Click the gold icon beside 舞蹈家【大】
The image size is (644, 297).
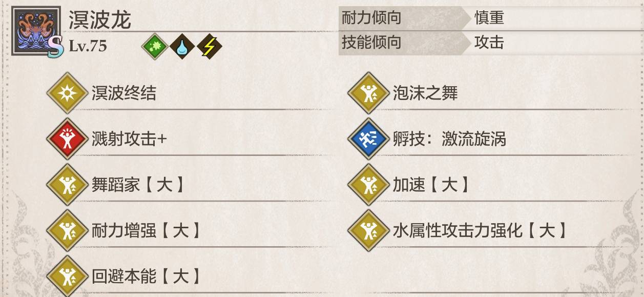[67, 185]
